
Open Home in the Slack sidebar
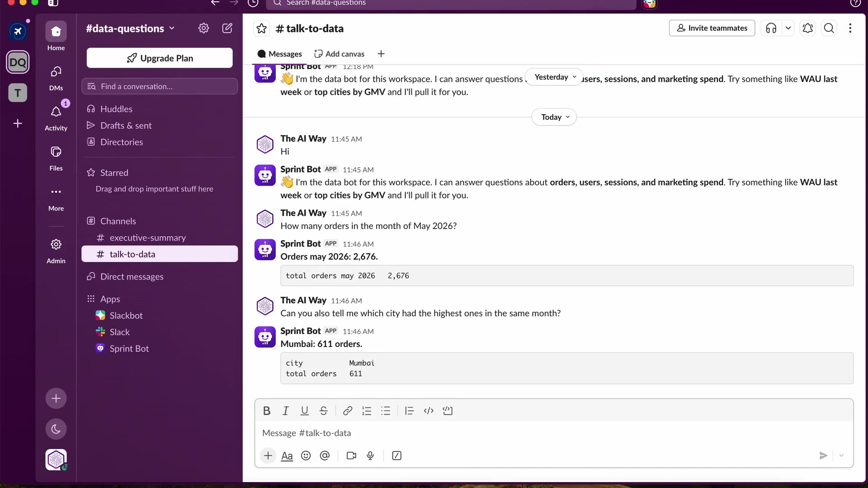pos(56,36)
